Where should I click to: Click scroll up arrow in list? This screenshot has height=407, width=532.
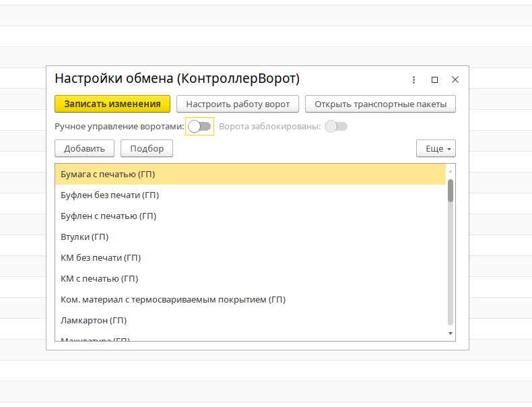click(x=451, y=170)
